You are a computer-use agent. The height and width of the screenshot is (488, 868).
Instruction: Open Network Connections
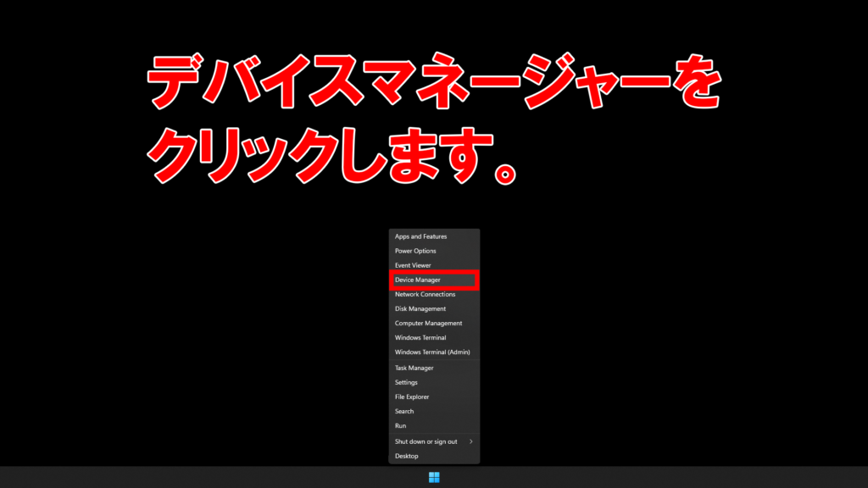click(x=425, y=294)
